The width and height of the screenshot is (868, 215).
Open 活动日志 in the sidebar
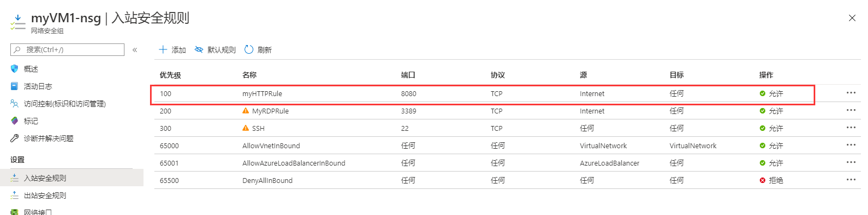pyautogui.click(x=38, y=86)
